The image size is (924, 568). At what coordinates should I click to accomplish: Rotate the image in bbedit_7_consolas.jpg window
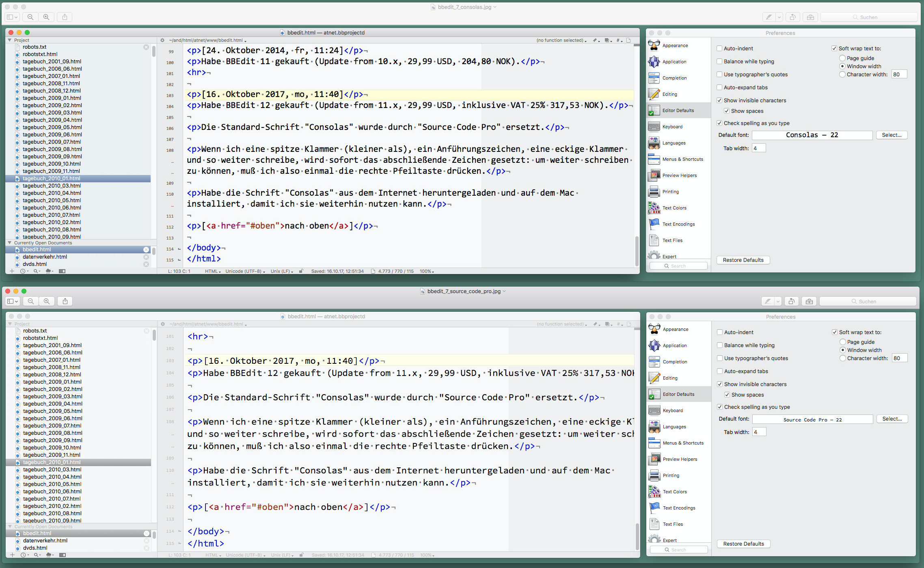[792, 17]
